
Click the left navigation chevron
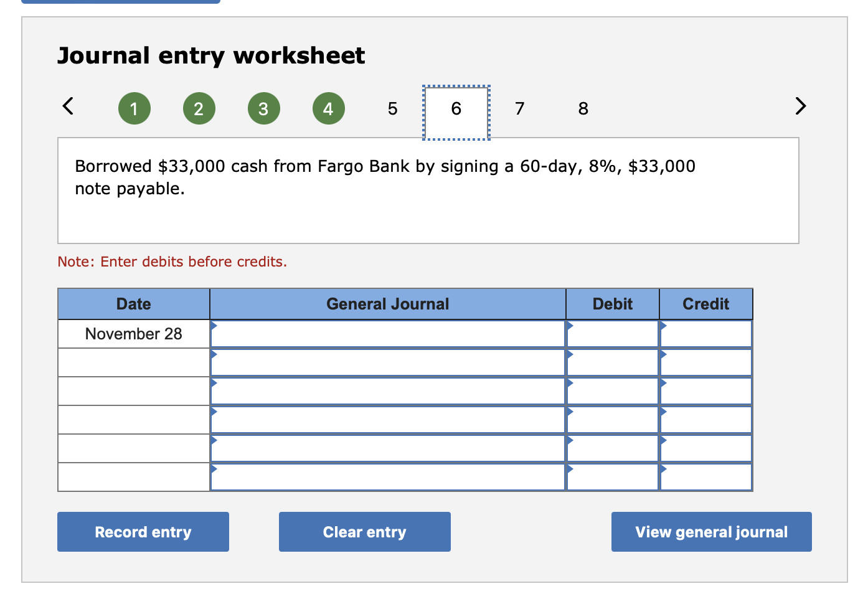(x=68, y=106)
